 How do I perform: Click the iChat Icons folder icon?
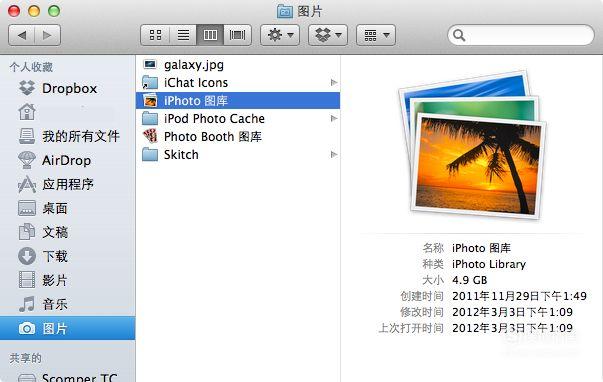[x=150, y=83]
